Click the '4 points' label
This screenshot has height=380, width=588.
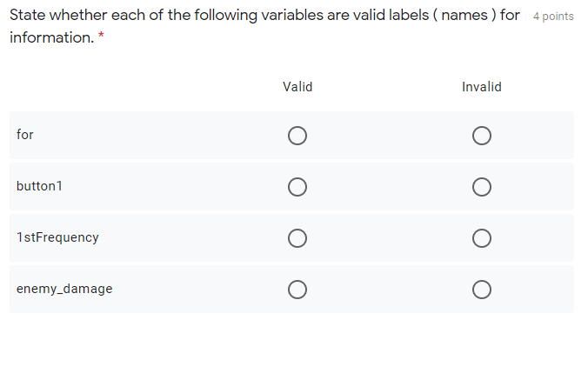tap(553, 17)
